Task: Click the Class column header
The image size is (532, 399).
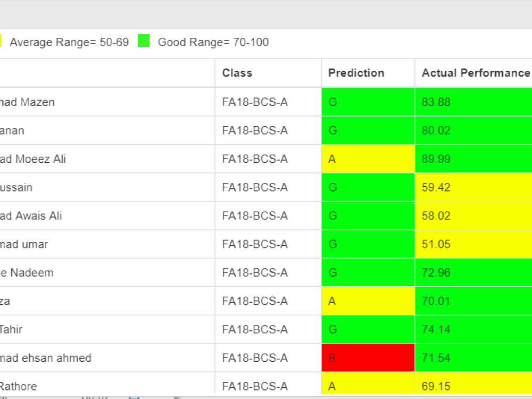Action: (268, 73)
